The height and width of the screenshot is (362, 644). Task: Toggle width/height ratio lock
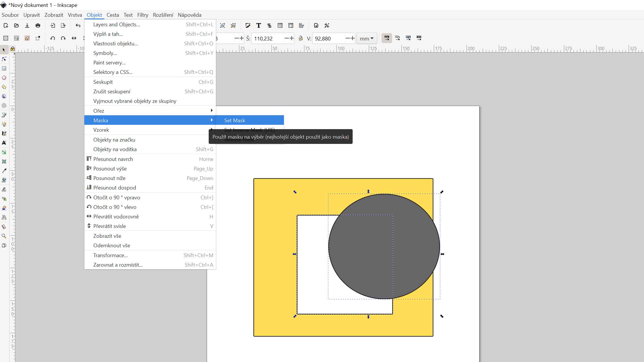[301, 38]
